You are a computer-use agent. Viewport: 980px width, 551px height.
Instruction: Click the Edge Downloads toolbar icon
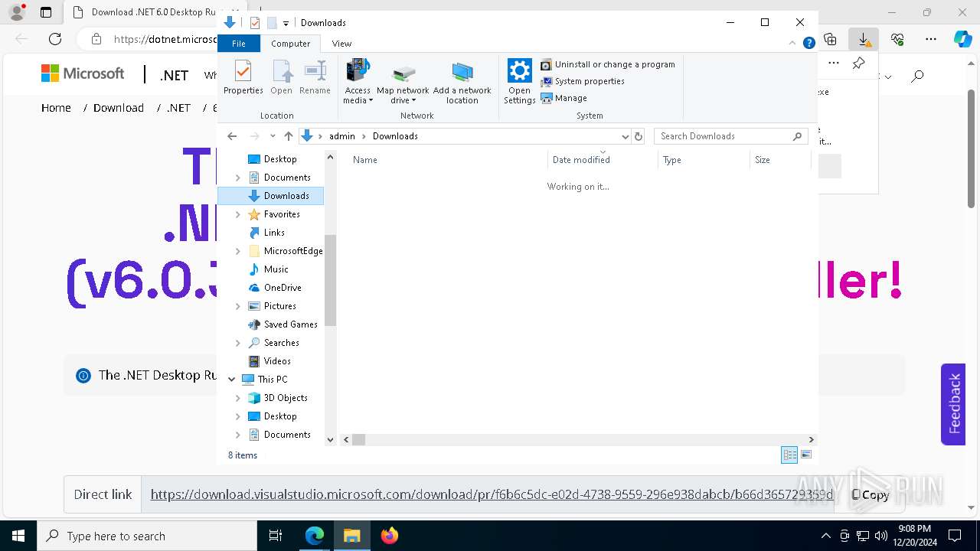864,39
